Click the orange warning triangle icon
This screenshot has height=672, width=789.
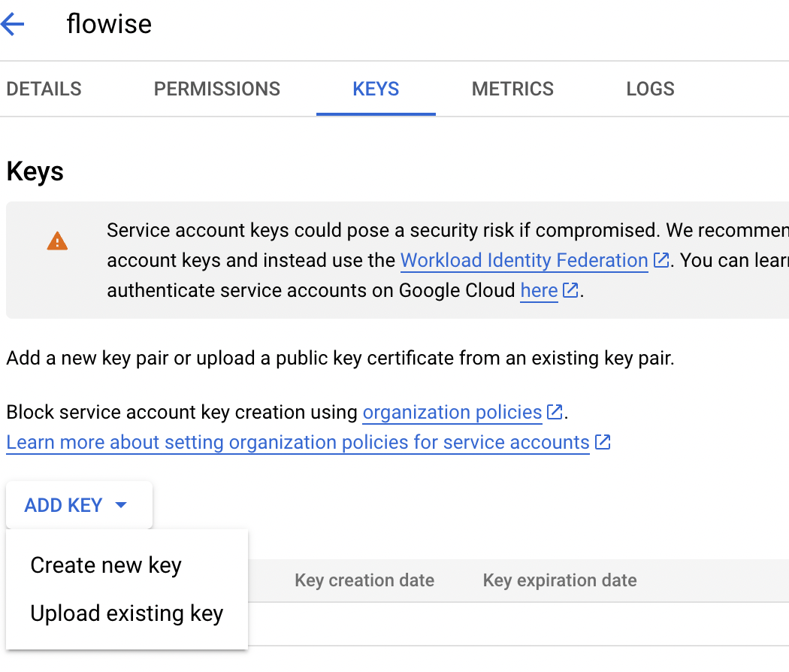(x=57, y=241)
